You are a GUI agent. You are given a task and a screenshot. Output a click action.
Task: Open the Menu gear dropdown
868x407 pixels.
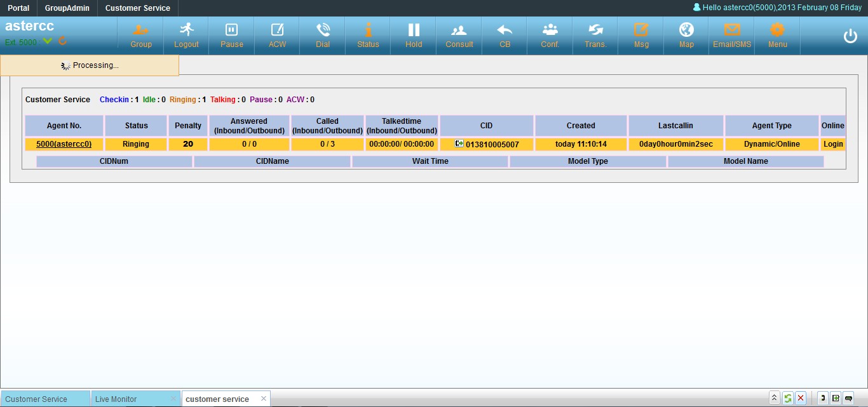[777, 35]
